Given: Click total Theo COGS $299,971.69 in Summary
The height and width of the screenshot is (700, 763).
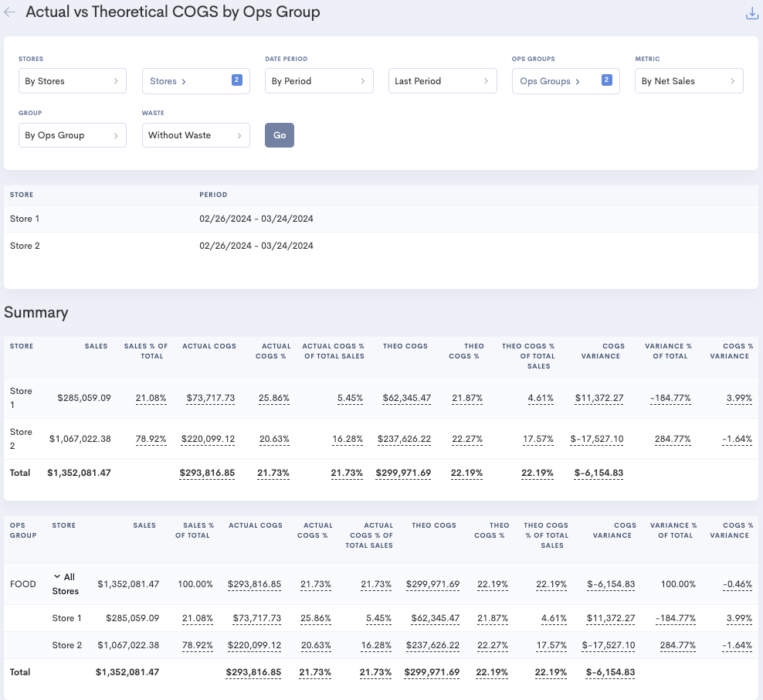Looking at the screenshot, I should click(403, 473).
